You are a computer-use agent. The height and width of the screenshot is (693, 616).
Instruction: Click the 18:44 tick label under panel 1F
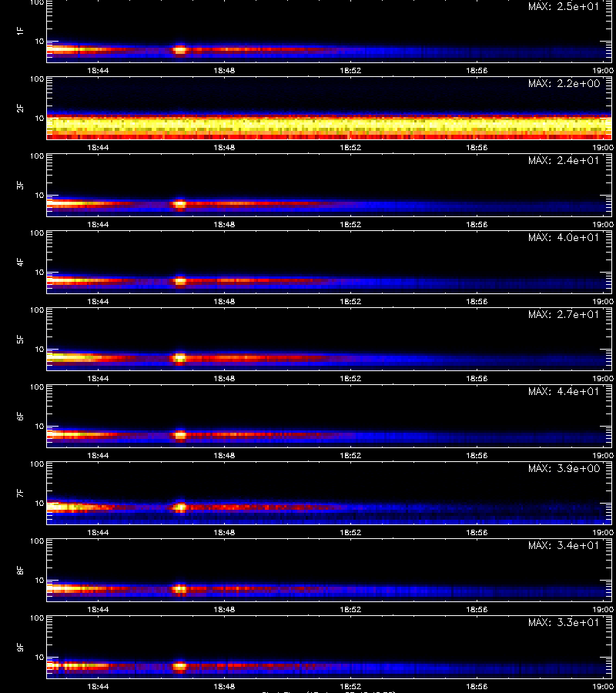(x=98, y=70)
